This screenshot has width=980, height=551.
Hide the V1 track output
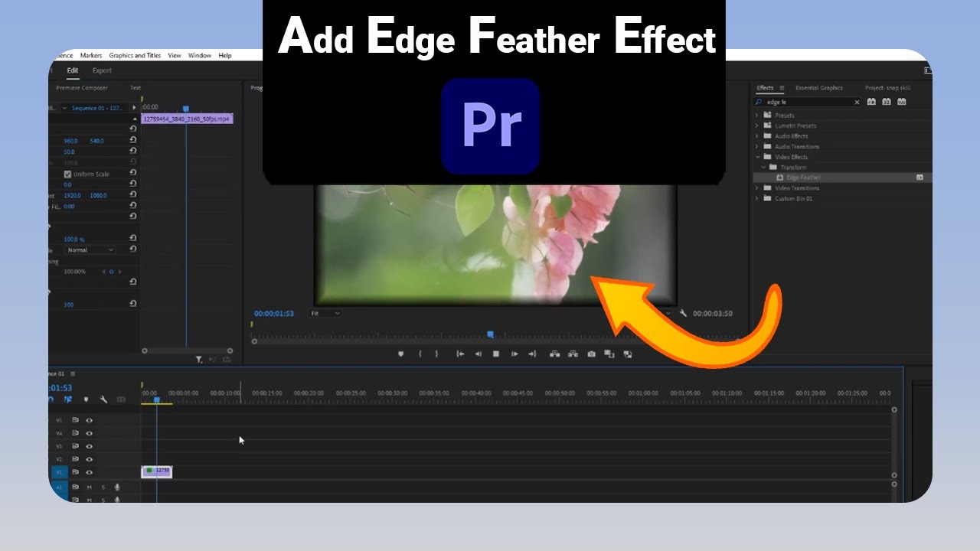click(x=90, y=472)
